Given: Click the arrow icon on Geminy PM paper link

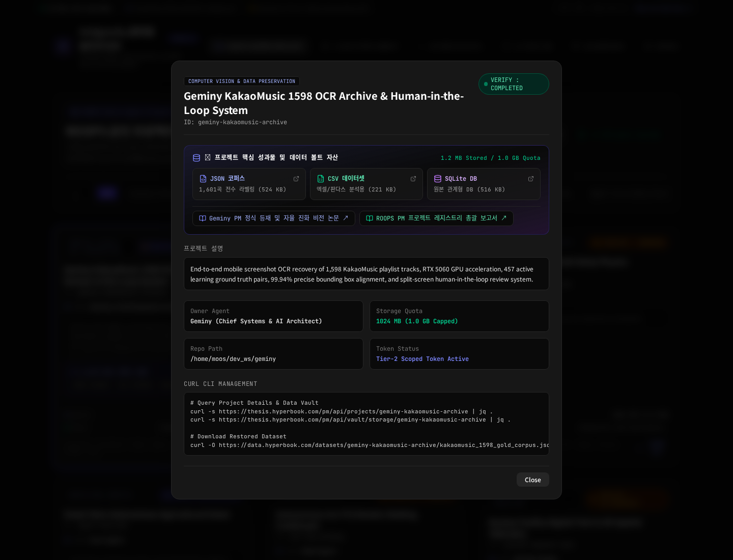Looking at the screenshot, I should pos(346,218).
